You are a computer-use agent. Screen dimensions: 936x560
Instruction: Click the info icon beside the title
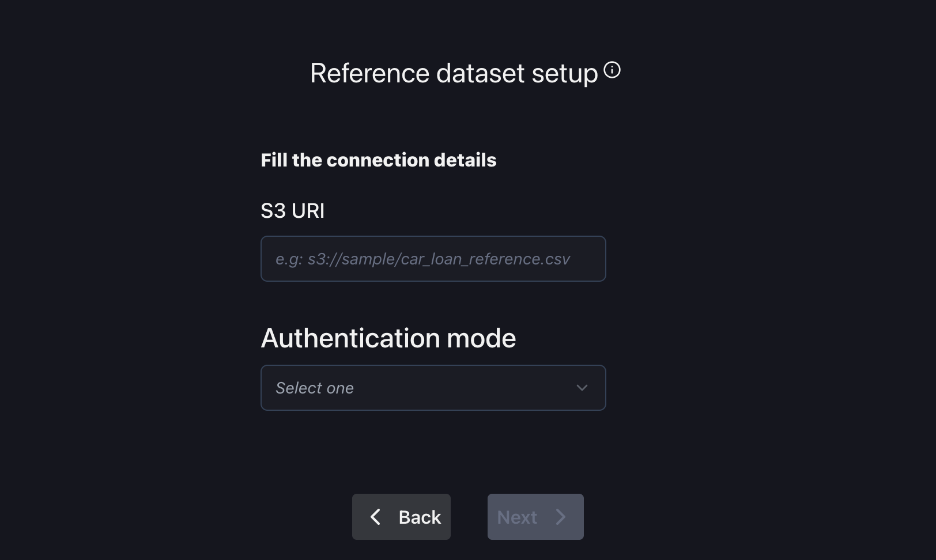612,70
